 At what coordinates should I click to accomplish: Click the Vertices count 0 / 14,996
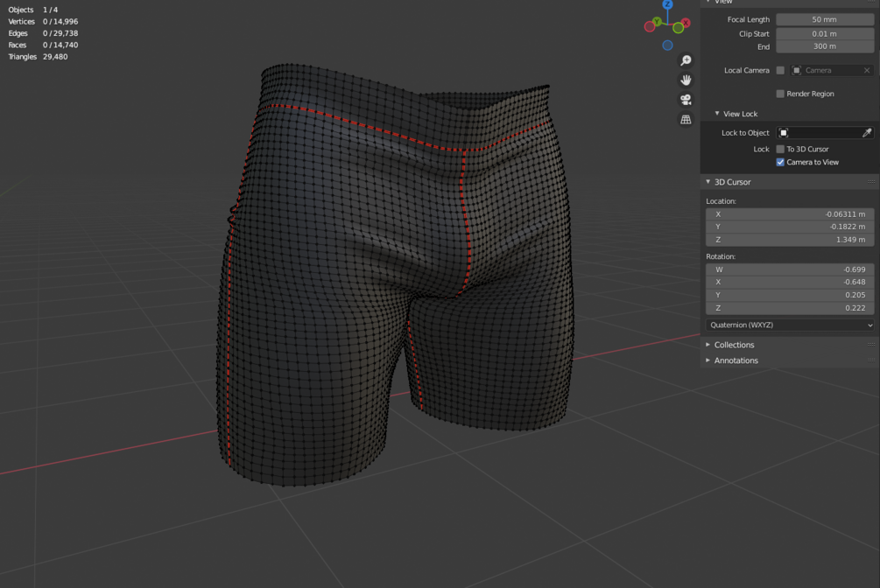click(x=60, y=21)
